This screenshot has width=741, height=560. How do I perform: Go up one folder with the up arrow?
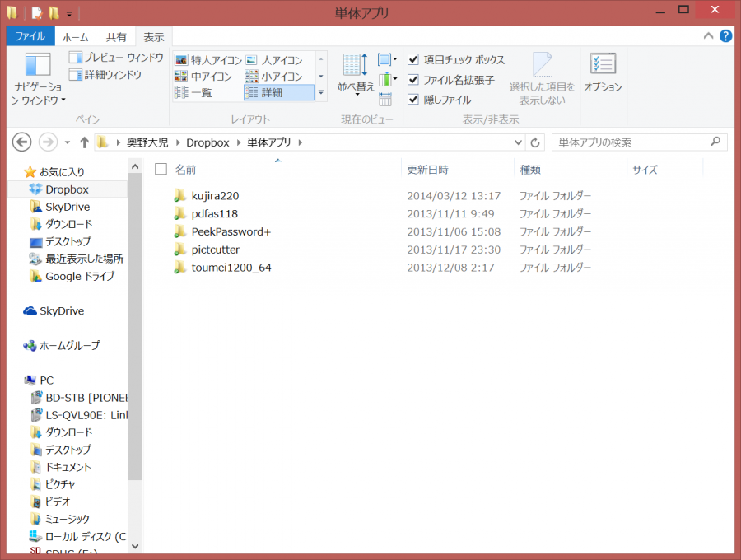84,142
